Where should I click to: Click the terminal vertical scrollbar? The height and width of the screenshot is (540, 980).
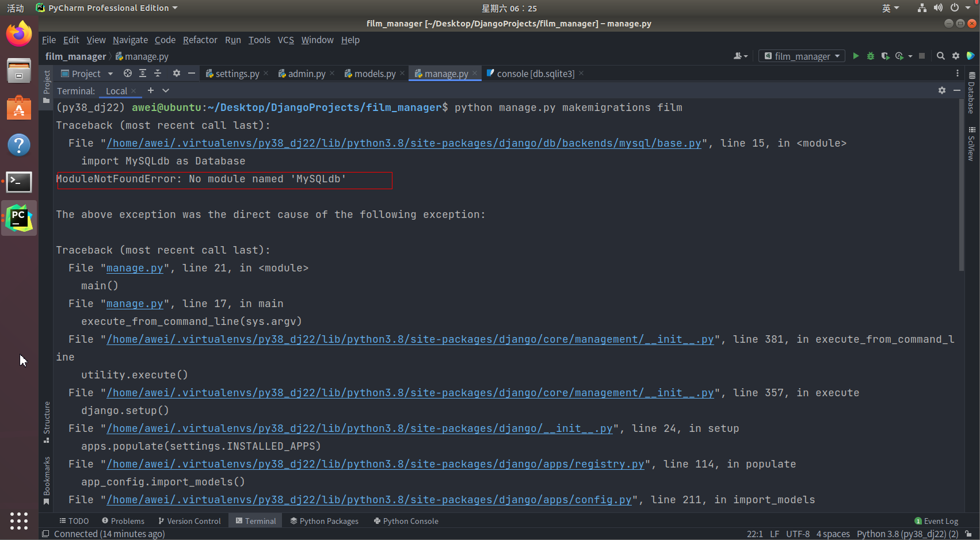[961, 185]
